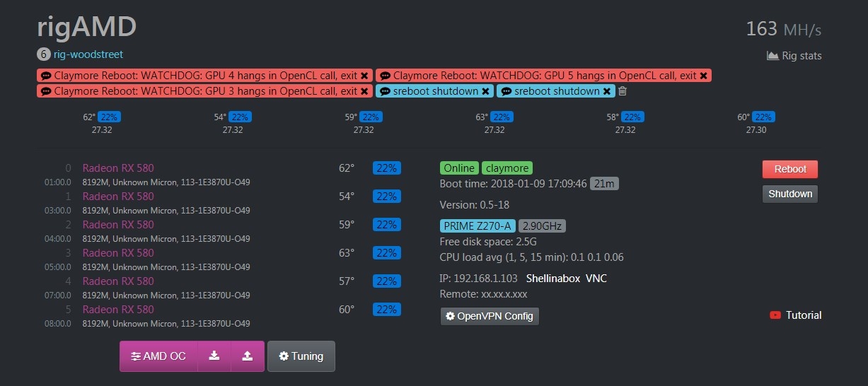Open AMD OC overclocking settings
This screenshot has height=386, width=868.
(158, 356)
